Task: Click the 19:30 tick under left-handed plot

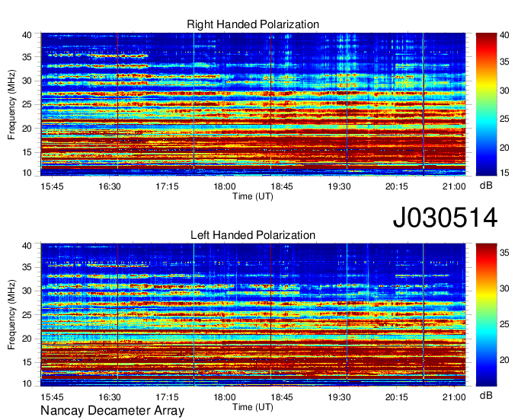Action: tap(339, 397)
